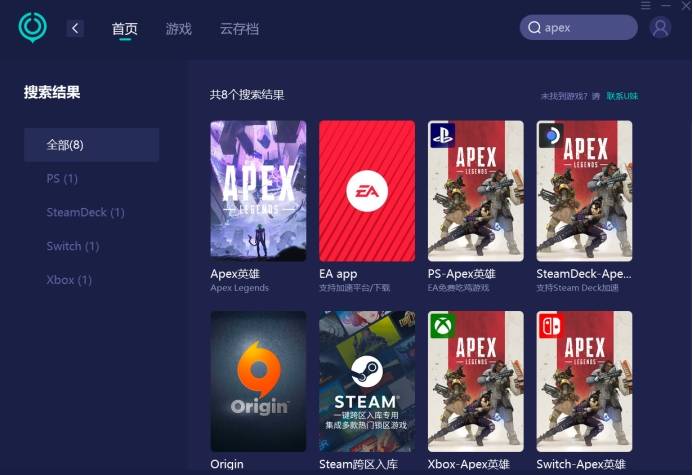693x475 pixels.
Task: Open the Xbox-Apex英雄 cover thumbnail
Action: (476, 381)
